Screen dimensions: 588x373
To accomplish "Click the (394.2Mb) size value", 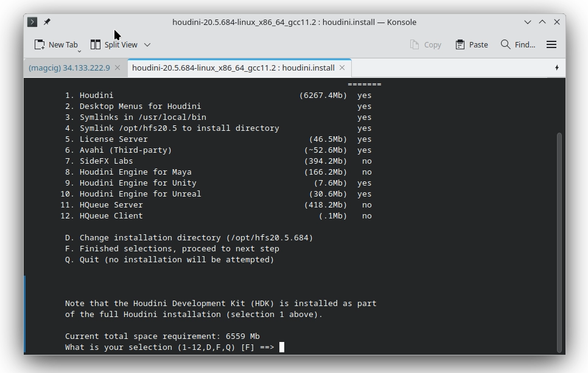I will click(x=326, y=161).
